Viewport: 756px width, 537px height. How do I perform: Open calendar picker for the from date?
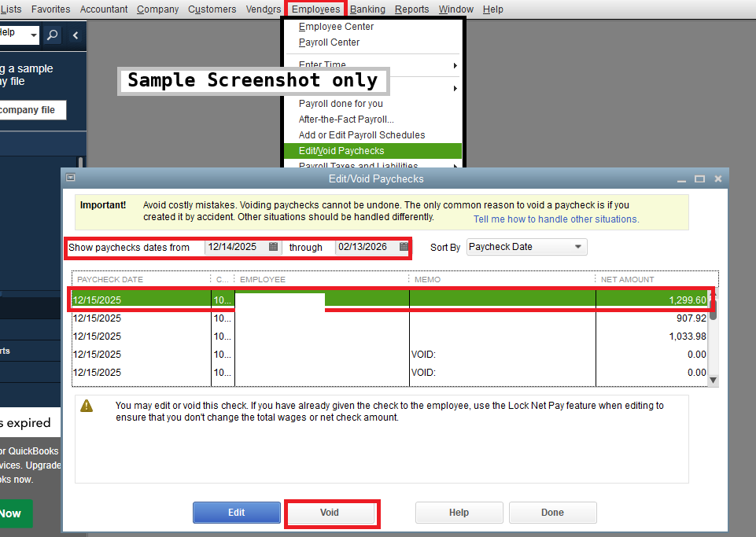pos(273,247)
